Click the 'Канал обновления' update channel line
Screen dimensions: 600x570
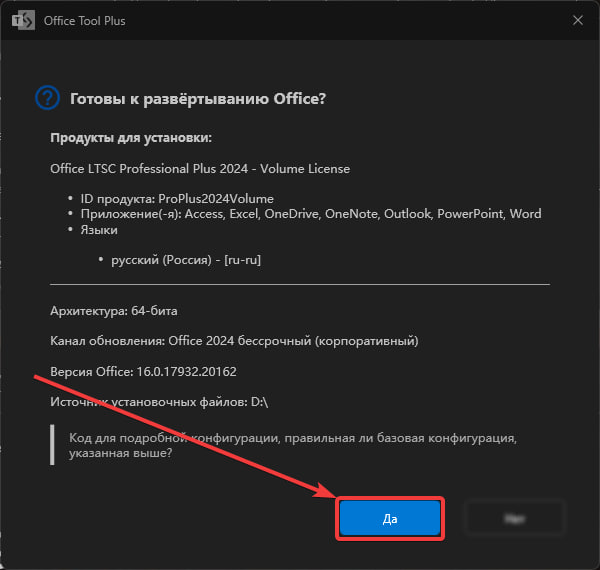pos(234,341)
